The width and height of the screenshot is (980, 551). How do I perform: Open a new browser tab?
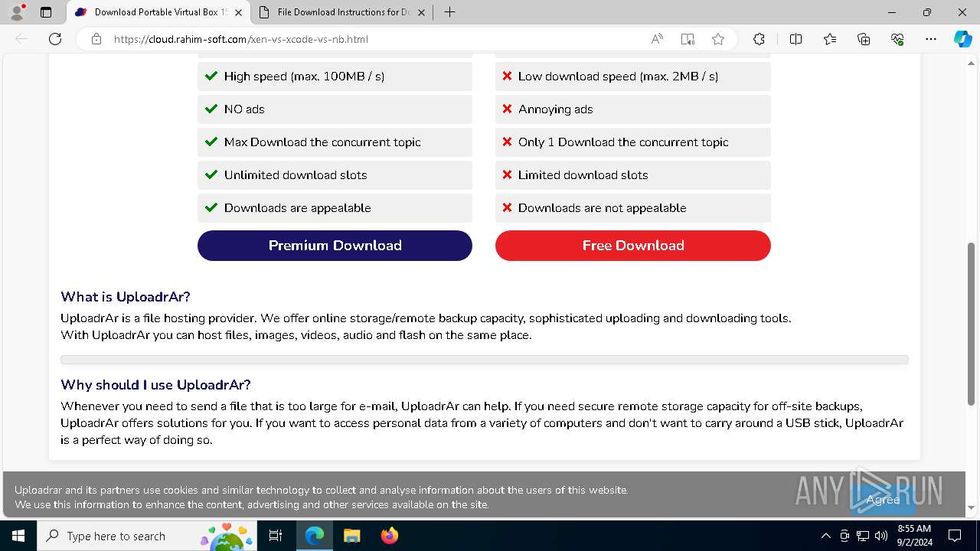pyautogui.click(x=450, y=12)
